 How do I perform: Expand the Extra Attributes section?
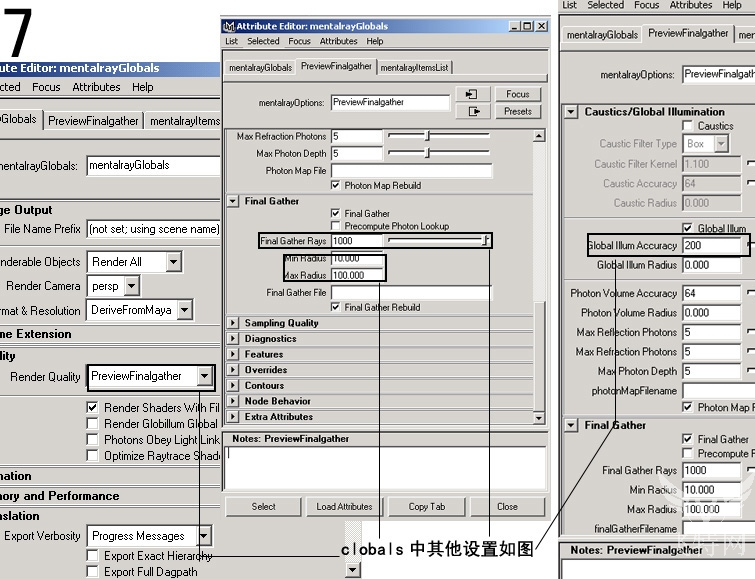[233, 417]
